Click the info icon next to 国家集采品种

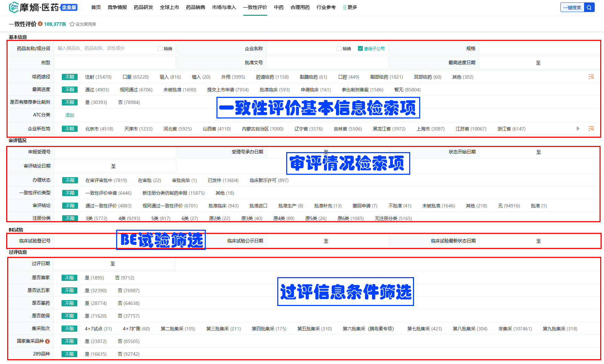(x=47, y=341)
